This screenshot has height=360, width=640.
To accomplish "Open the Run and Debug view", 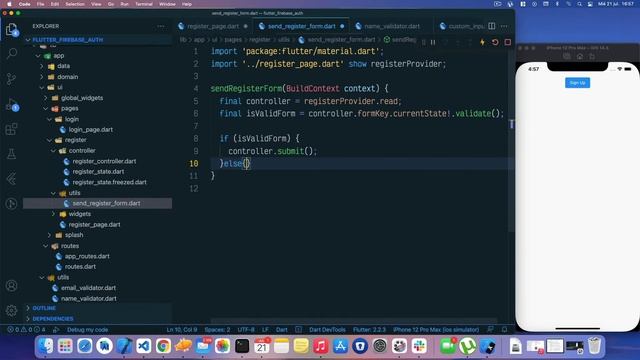I will [x=11, y=104].
